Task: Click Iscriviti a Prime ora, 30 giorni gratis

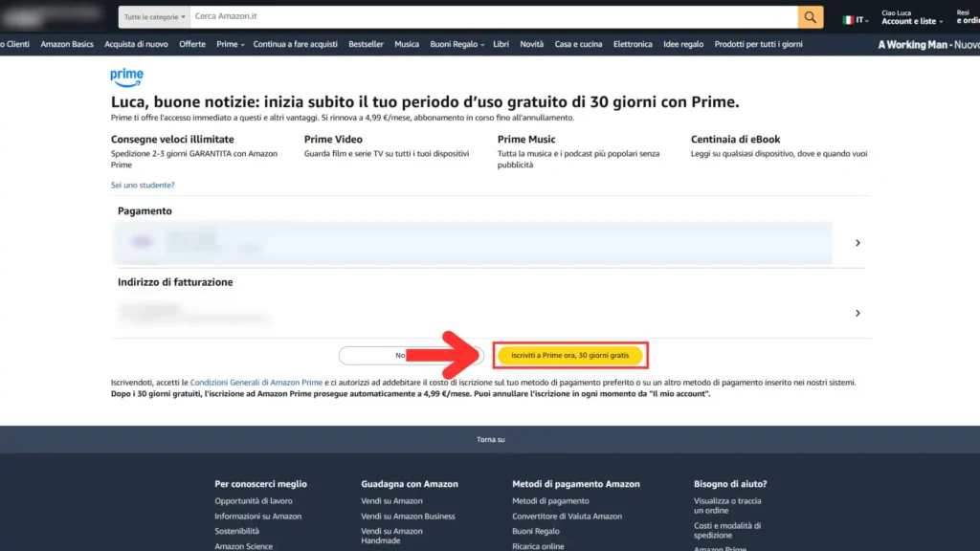Action: coord(570,356)
